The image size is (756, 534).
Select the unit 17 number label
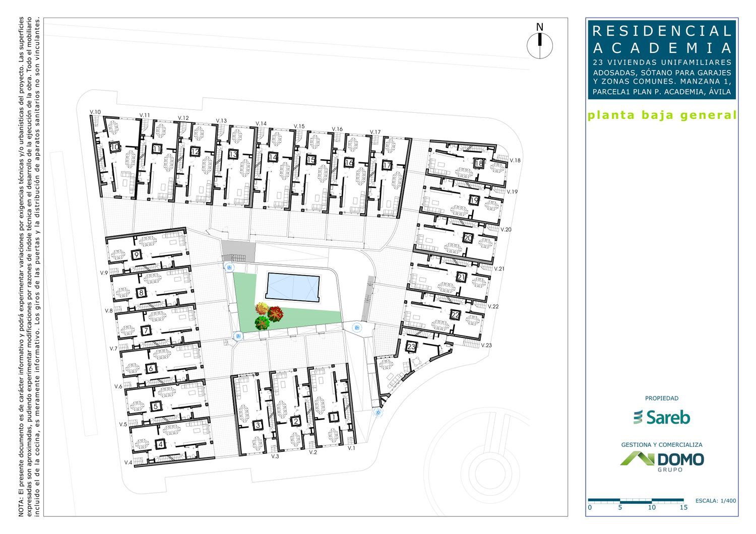pyautogui.click(x=387, y=165)
